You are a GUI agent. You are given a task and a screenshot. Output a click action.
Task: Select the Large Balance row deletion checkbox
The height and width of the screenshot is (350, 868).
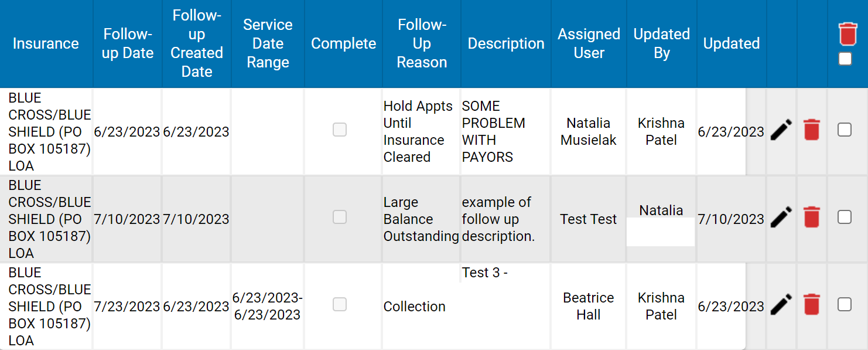[845, 217]
